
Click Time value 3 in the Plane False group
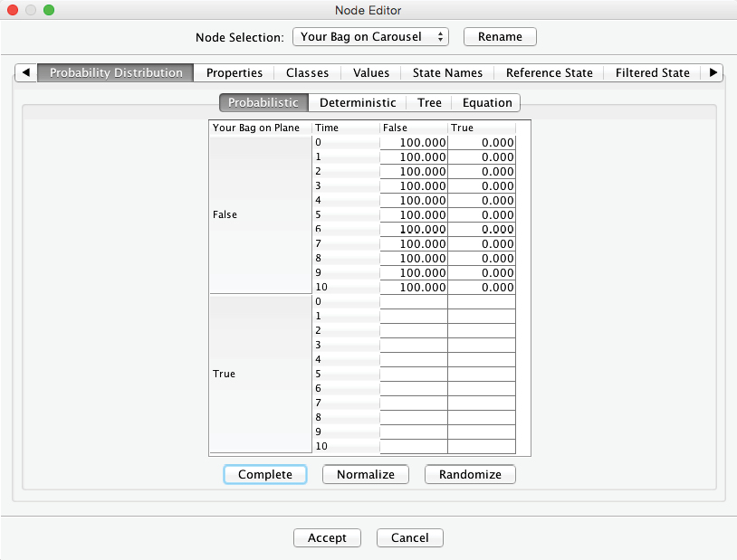point(346,185)
